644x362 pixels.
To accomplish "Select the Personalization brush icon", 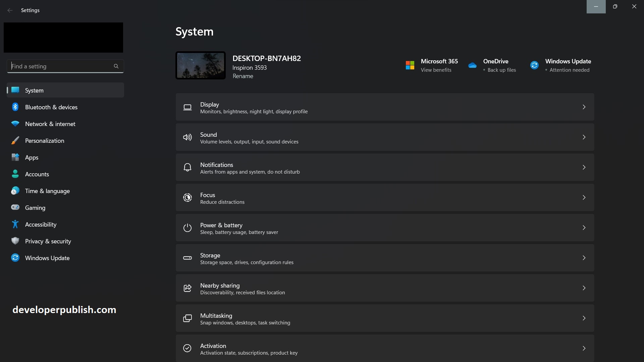I will tap(15, 140).
